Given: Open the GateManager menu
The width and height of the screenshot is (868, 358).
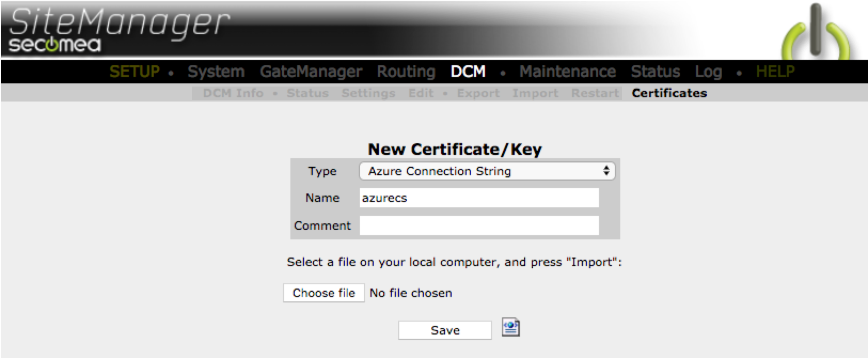Looking at the screenshot, I should tap(311, 72).
